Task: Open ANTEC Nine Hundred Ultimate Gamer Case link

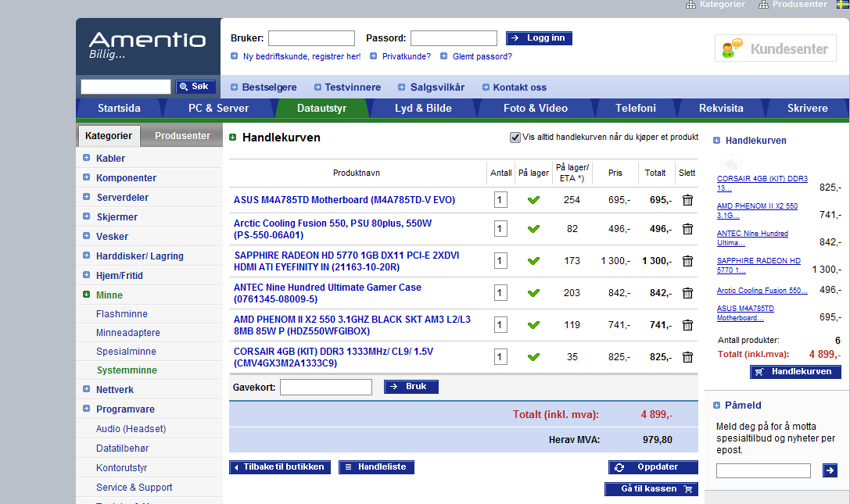Action: tap(327, 293)
